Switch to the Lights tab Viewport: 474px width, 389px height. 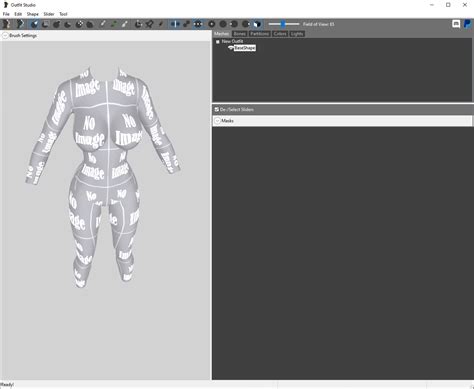click(297, 34)
